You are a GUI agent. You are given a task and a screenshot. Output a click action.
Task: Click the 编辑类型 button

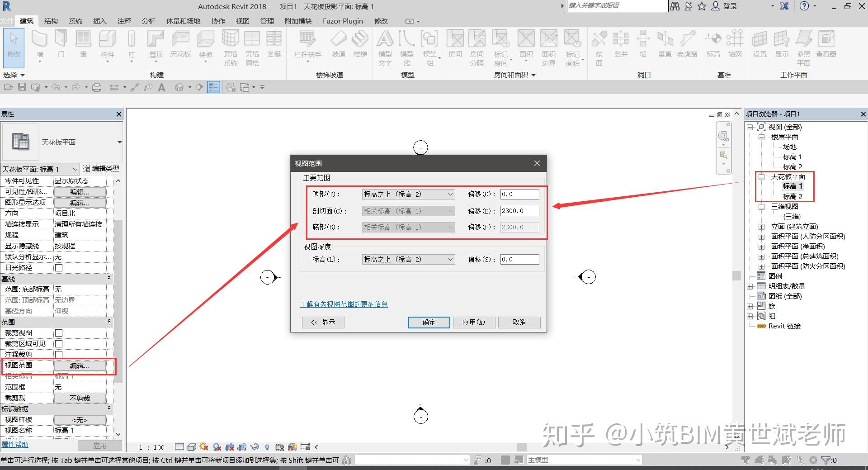click(x=101, y=168)
